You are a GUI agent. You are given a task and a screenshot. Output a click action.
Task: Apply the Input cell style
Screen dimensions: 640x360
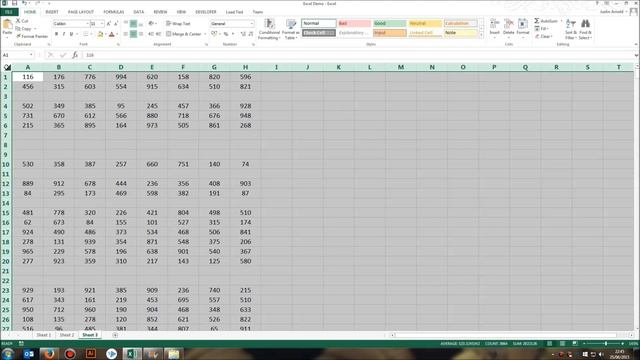tap(390, 33)
